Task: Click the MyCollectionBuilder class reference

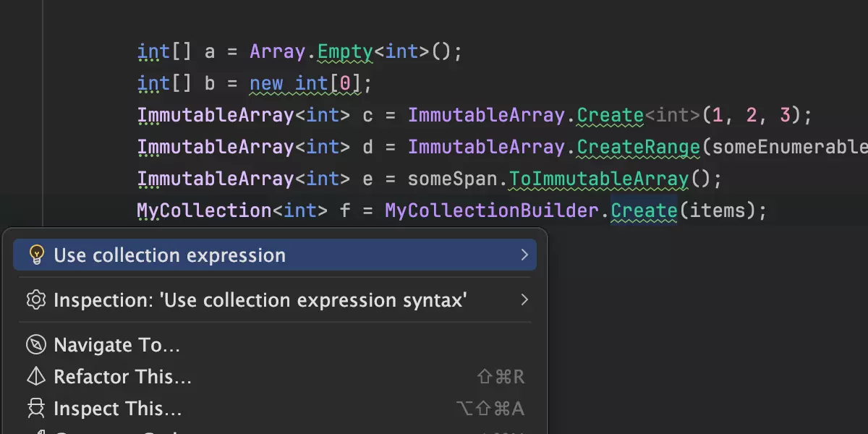Action: (x=491, y=210)
